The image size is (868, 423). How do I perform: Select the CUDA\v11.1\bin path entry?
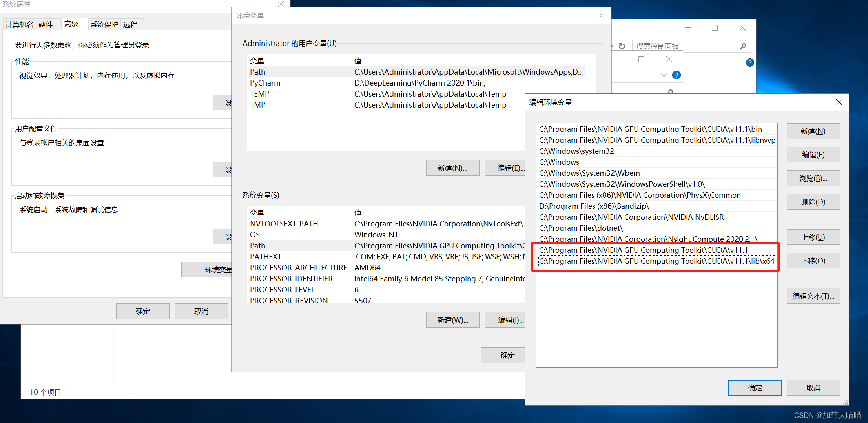656,129
